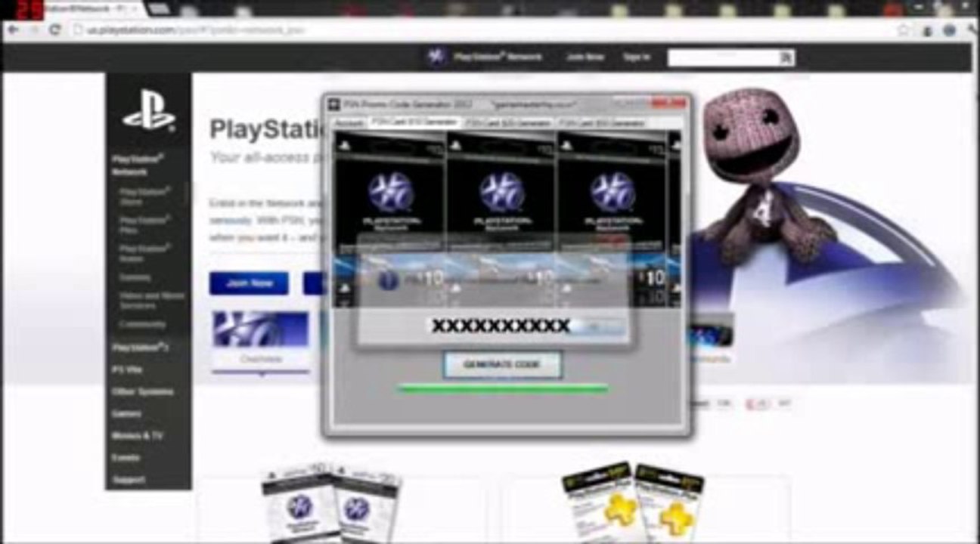980x544 pixels.
Task: Open Other Systems in the sidebar
Action: [x=142, y=392]
